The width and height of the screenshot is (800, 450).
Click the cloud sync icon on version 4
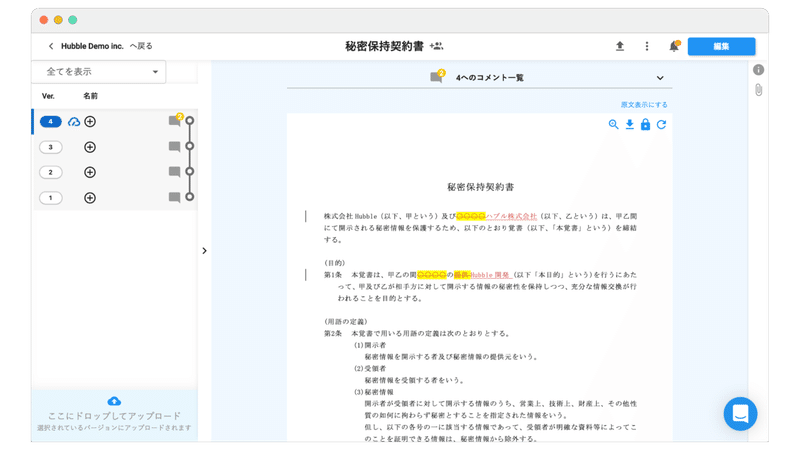pyautogui.click(x=74, y=121)
